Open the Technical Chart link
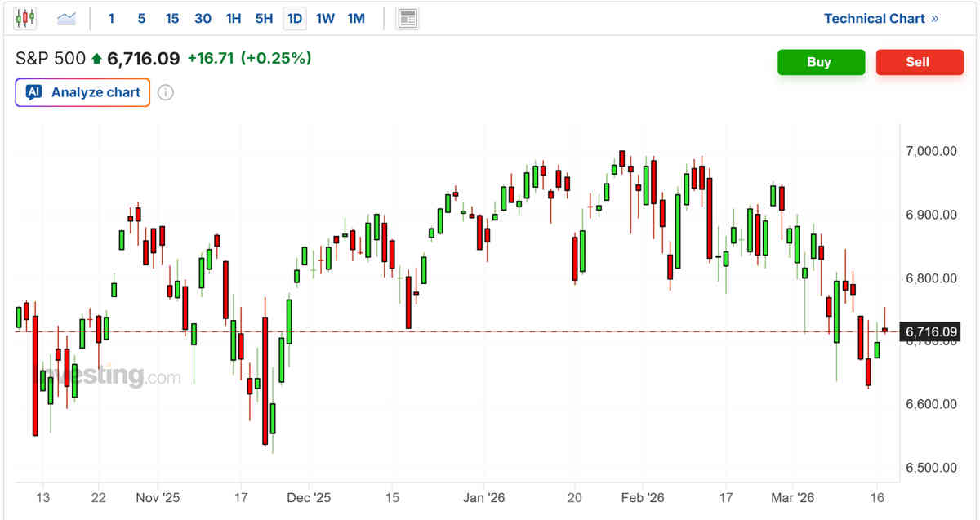 click(x=874, y=18)
